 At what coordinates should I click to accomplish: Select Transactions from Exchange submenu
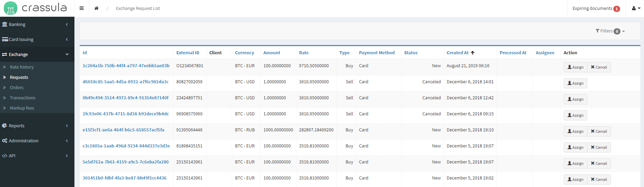(x=23, y=98)
